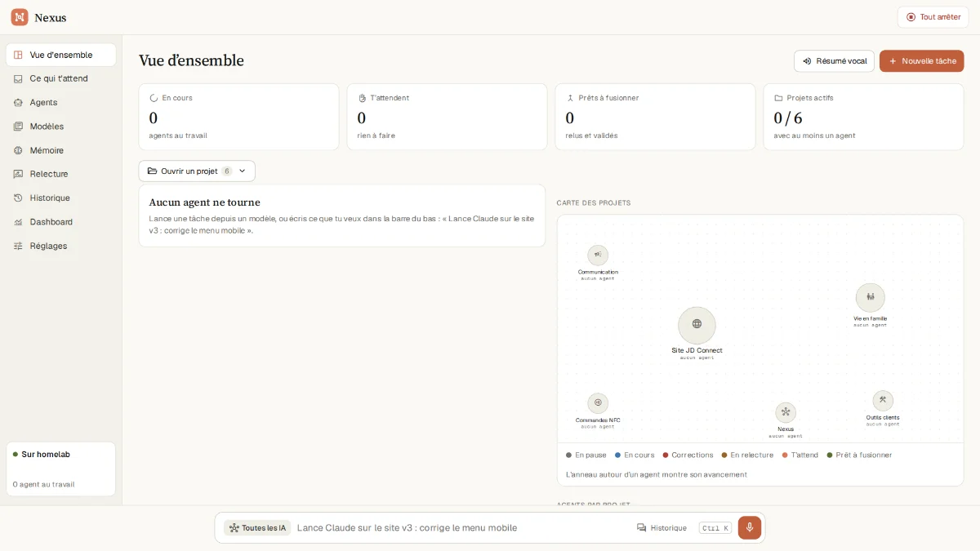This screenshot has height=551, width=980.
Task: Click the project count badge 6
Action: pos(227,171)
